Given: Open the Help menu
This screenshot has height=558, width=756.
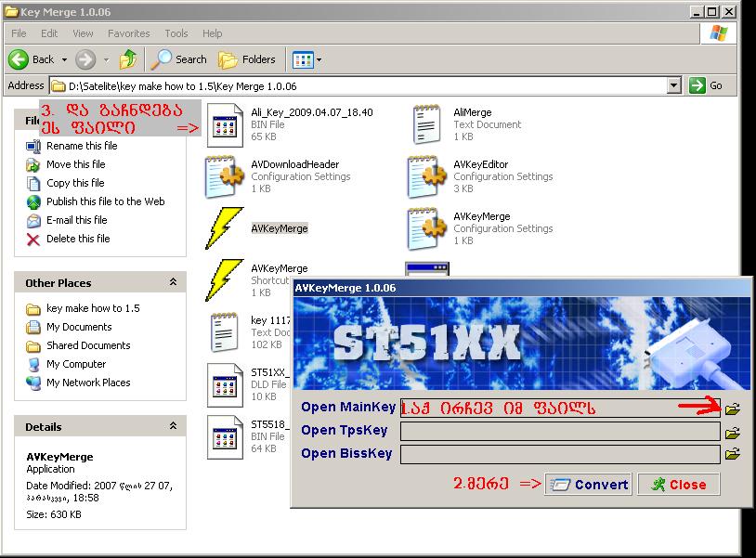Looking at the screenshot, I should 212,33.
